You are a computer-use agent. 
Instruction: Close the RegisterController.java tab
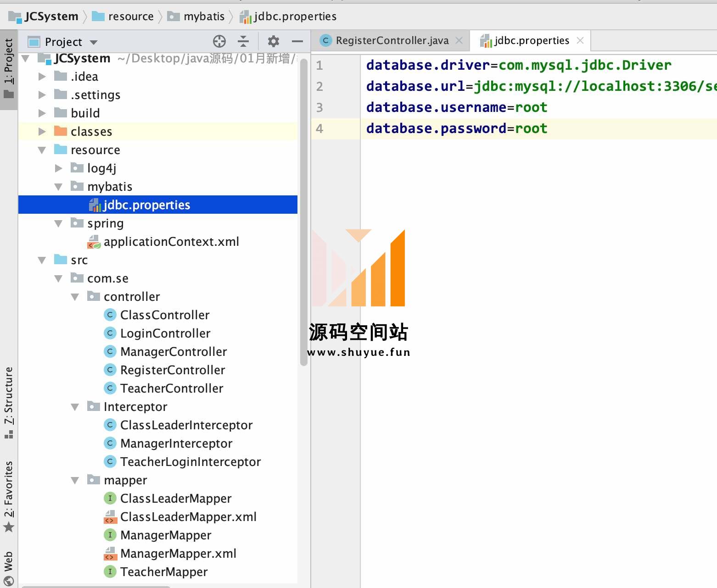[459, 40]
